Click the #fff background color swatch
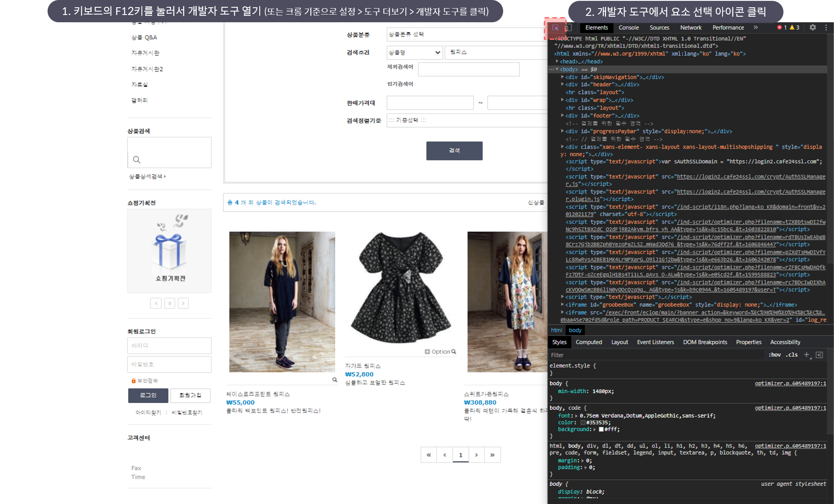Image resolution: width=834 pixels, height=504 pixels. [x=601, y=429]
